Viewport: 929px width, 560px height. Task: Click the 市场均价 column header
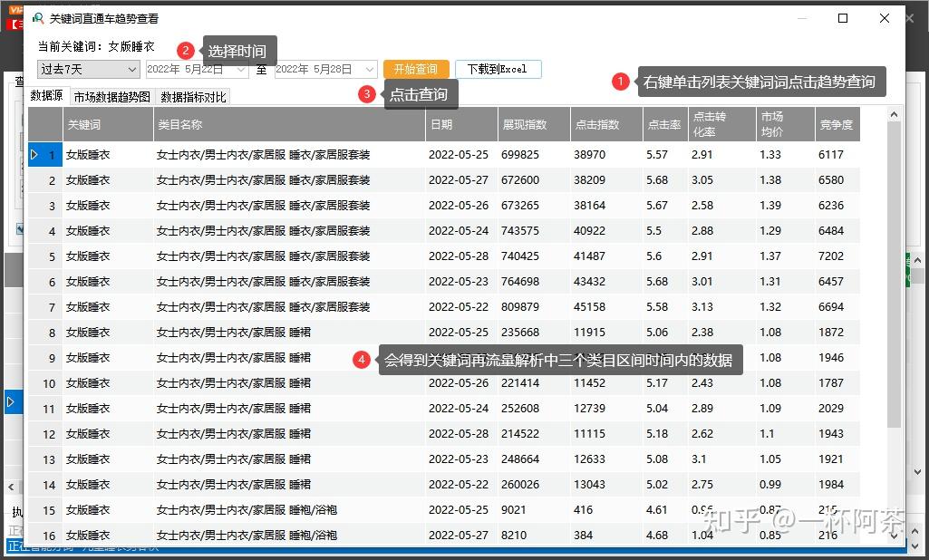(785, 124)
